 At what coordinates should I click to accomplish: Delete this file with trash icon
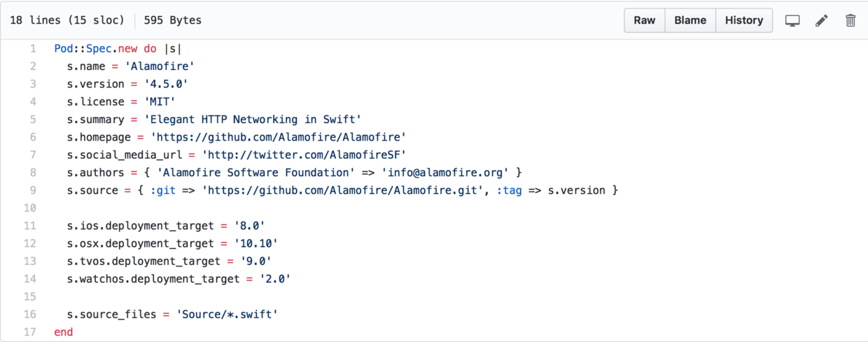[850, 20]
